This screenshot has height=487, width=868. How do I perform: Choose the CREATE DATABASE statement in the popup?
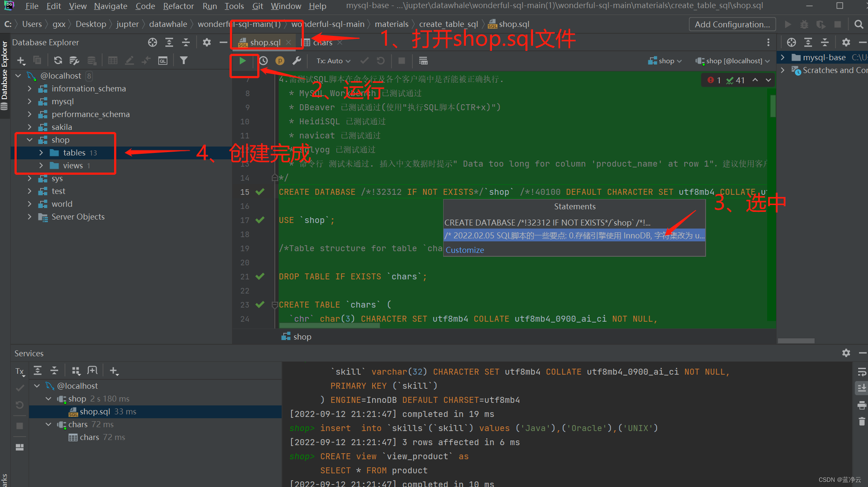[x=574, y=223]
